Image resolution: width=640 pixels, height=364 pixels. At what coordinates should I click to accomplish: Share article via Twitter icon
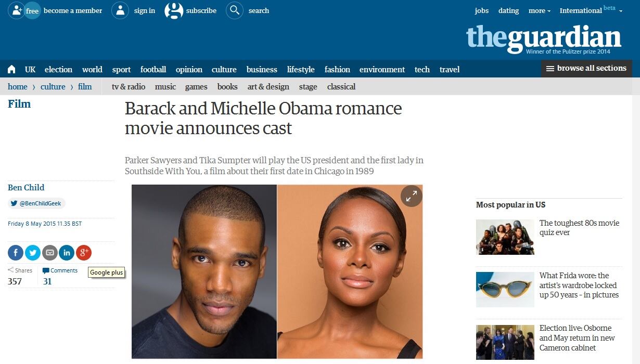click(33, 253)
